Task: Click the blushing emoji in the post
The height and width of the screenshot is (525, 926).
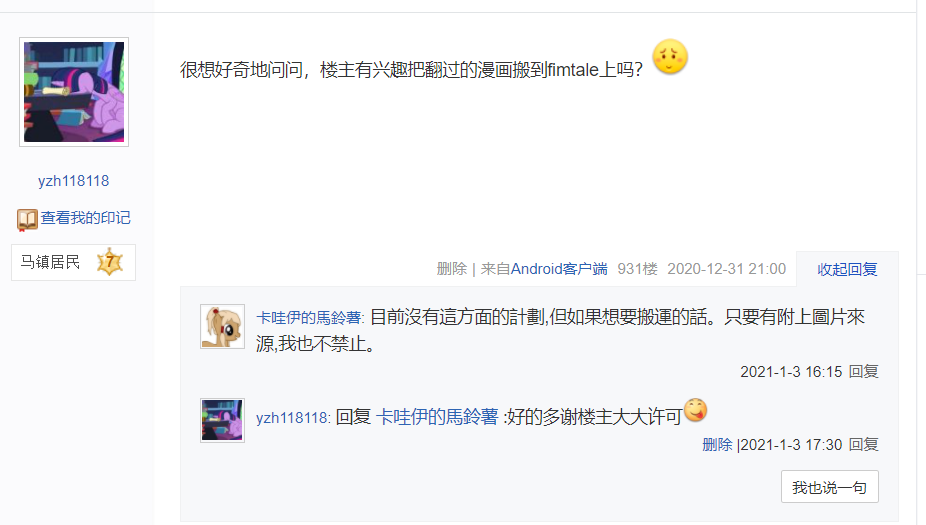Action: click(670, 57)
